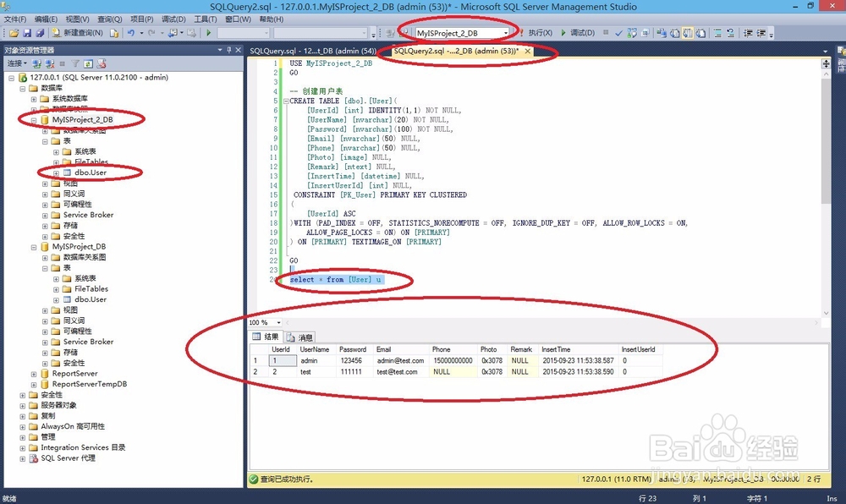The image size is (846, 504).
Task: Open the 查询(Q) menu
Action: [x=109, y=19]
